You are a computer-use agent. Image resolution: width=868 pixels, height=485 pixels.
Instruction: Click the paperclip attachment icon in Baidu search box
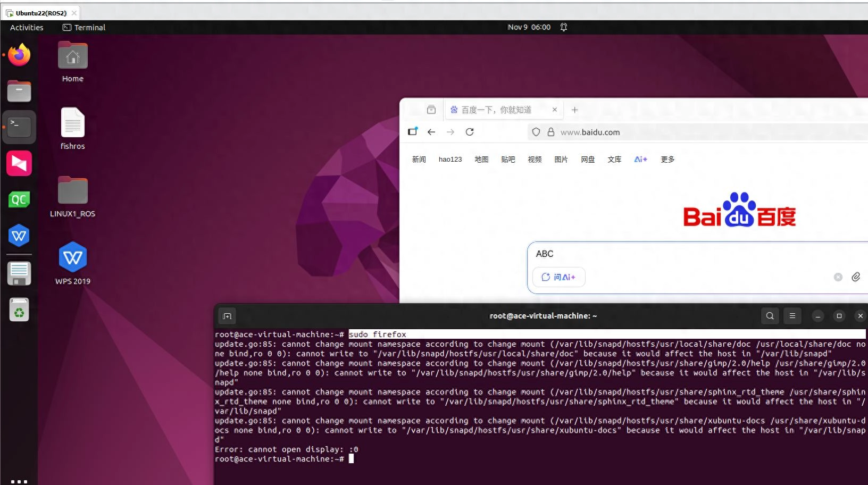pyautogui.click(x=856, y=277)
